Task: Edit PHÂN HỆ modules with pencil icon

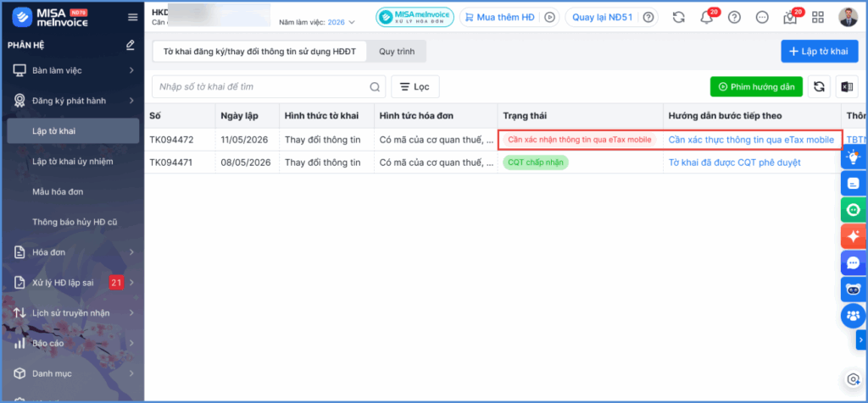Action: [x=130, y=45]
